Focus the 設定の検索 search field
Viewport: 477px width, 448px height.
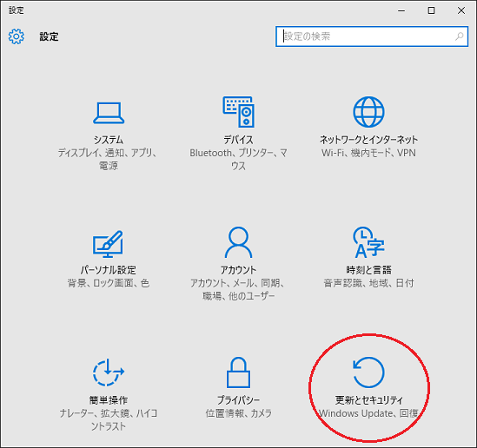click(372, 36)
